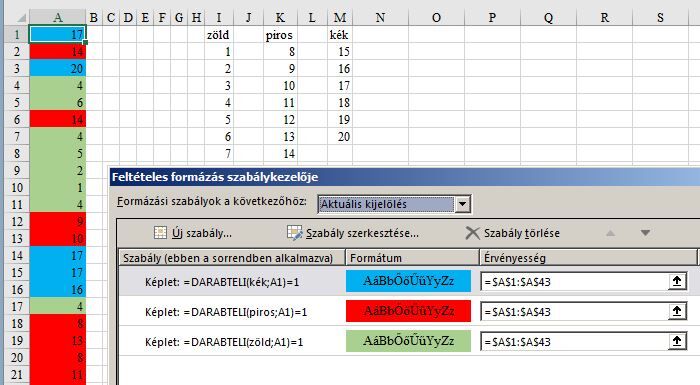Viewport: 700px width, 385px height.
Task: Collapse the range selector for the kék rule
Action: point(677,281)
